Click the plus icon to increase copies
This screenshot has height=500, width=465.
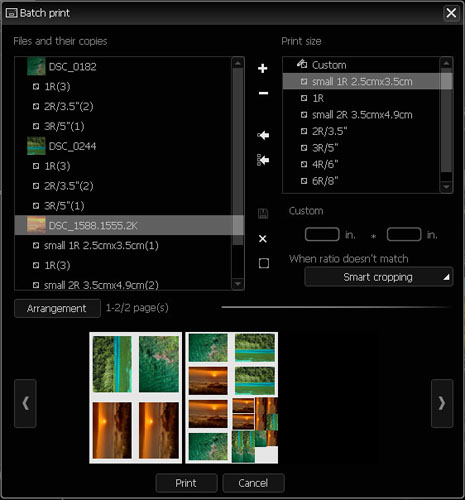coord(263,68)
